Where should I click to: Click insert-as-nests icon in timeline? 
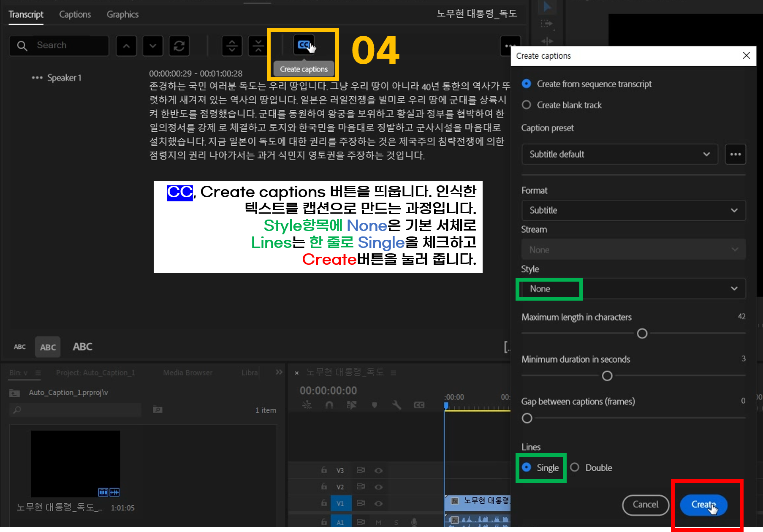click(307, 405)
